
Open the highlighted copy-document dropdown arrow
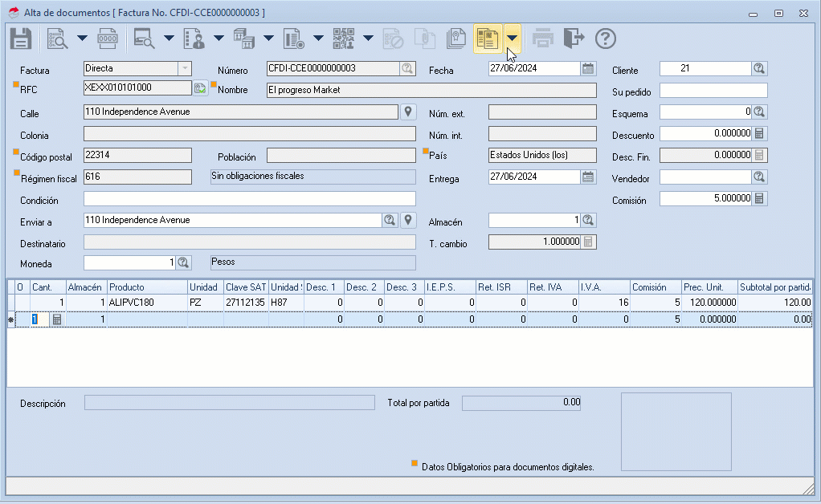(x=512, y=39)
